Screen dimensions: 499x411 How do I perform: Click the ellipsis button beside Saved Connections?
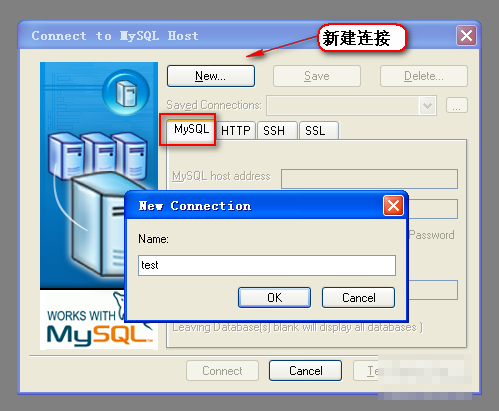point(457,105)
